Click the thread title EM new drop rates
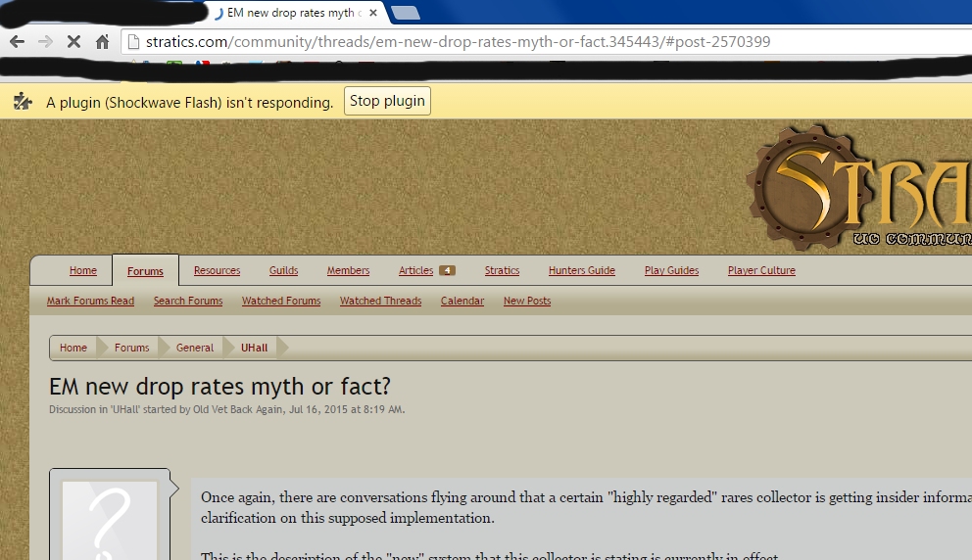 (220, 387)
